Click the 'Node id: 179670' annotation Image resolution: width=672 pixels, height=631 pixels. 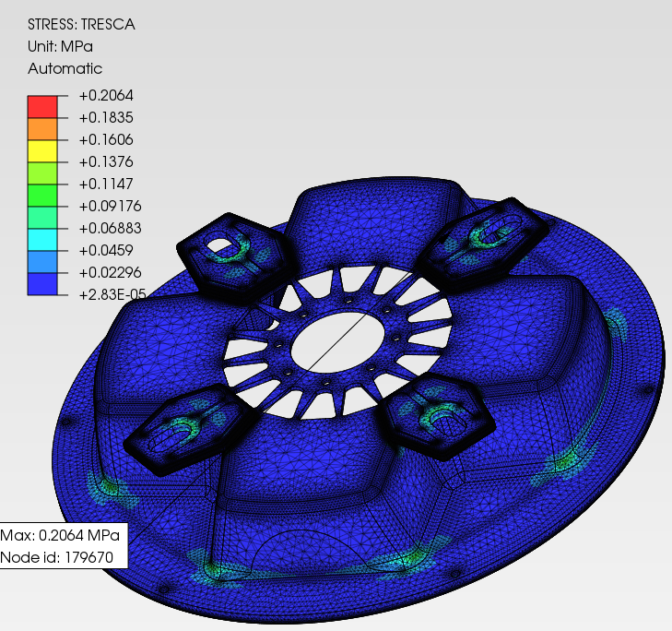coord(56,557)
